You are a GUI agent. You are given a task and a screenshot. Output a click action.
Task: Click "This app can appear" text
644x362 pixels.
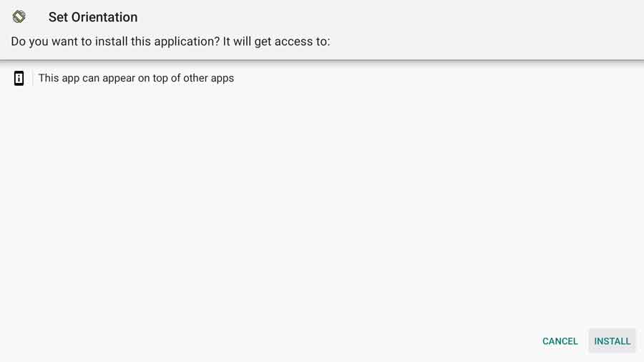point(87,78)
